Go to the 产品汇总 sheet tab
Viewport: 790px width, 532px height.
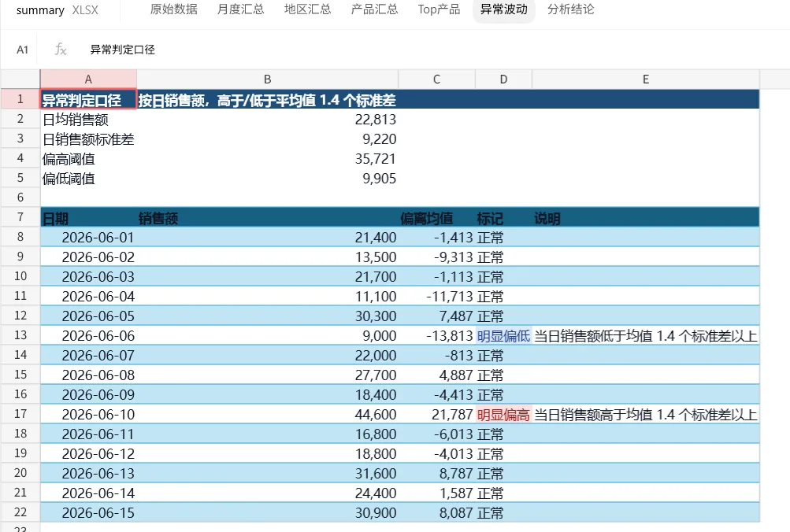(375, 9)
